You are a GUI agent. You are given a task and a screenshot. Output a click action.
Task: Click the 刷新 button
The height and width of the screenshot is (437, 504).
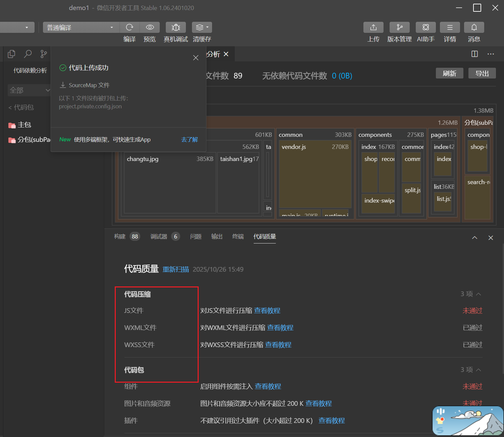[x=450, y=73]
